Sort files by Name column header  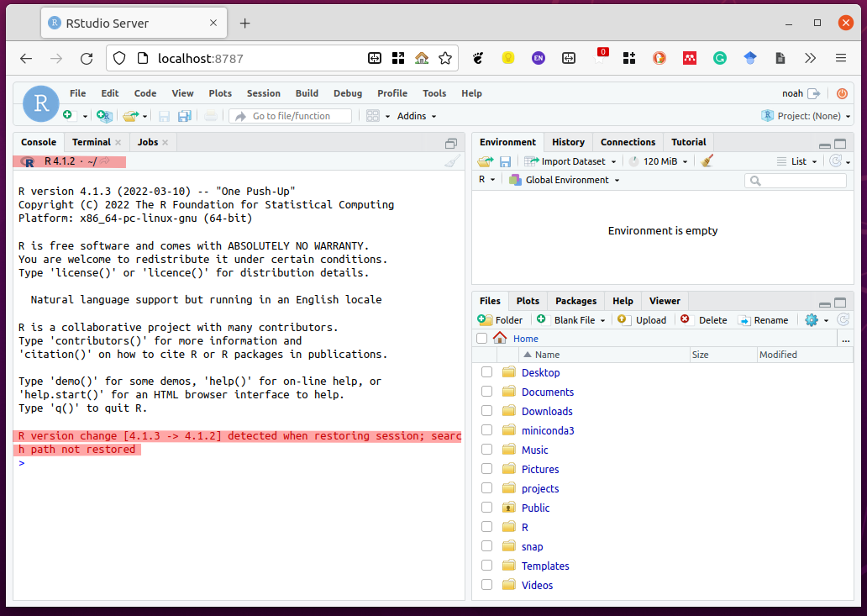[x=604, y=355]
